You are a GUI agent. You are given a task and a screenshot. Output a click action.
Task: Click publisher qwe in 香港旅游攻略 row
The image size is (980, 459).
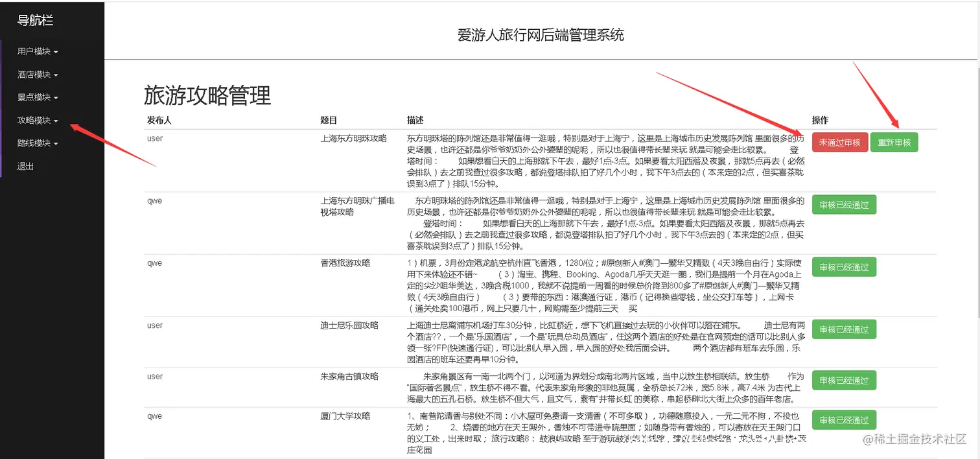[x=154, y=263]
